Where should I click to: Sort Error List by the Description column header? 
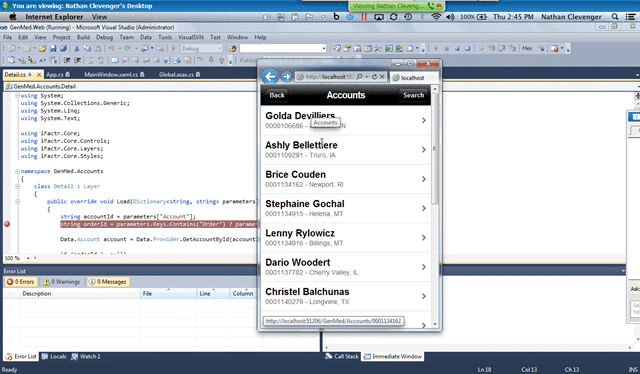pos(37,294)
